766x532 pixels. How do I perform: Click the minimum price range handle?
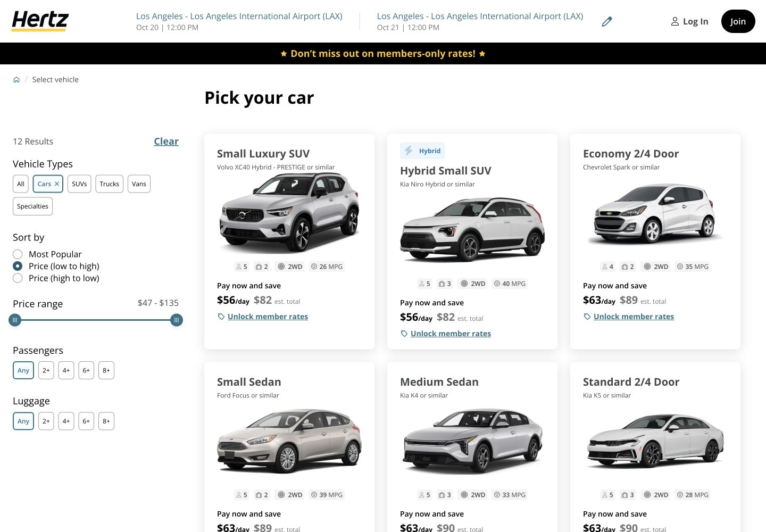tap(15, 320)
